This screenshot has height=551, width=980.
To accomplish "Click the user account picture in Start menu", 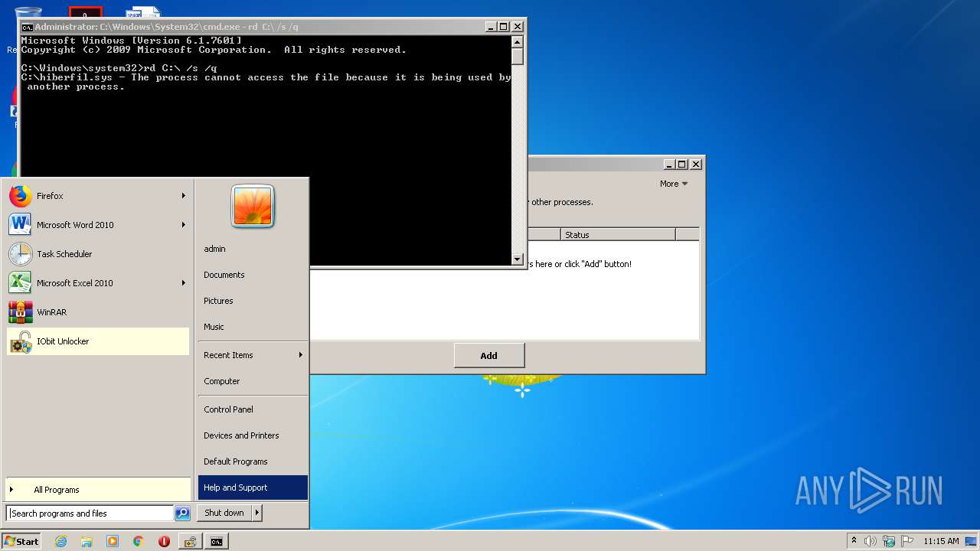I will pos(253,206).
